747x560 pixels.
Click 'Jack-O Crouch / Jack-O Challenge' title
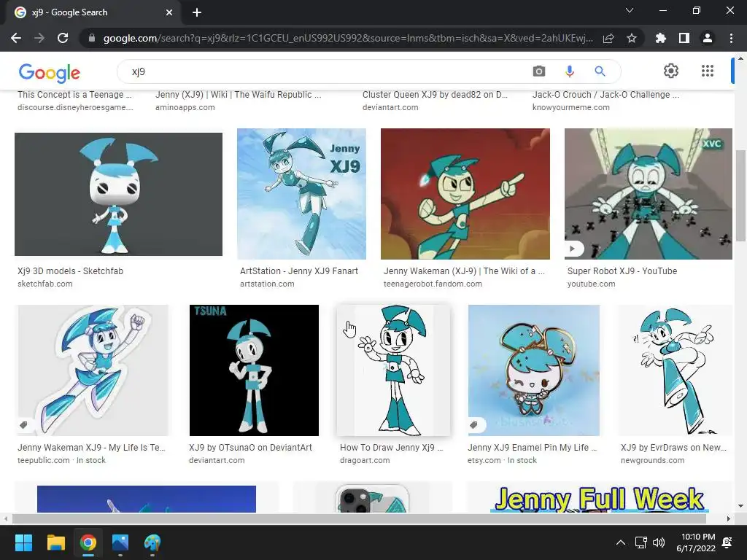tap(606, 95)
